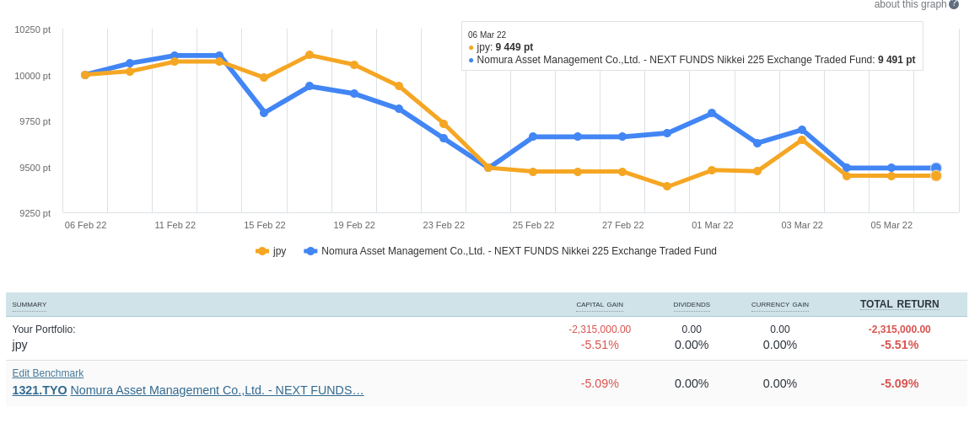Image resolution: width=980 pixels, height=423 pixels.
Task: Select the last orange jpy data point
Action: [936, 176]
